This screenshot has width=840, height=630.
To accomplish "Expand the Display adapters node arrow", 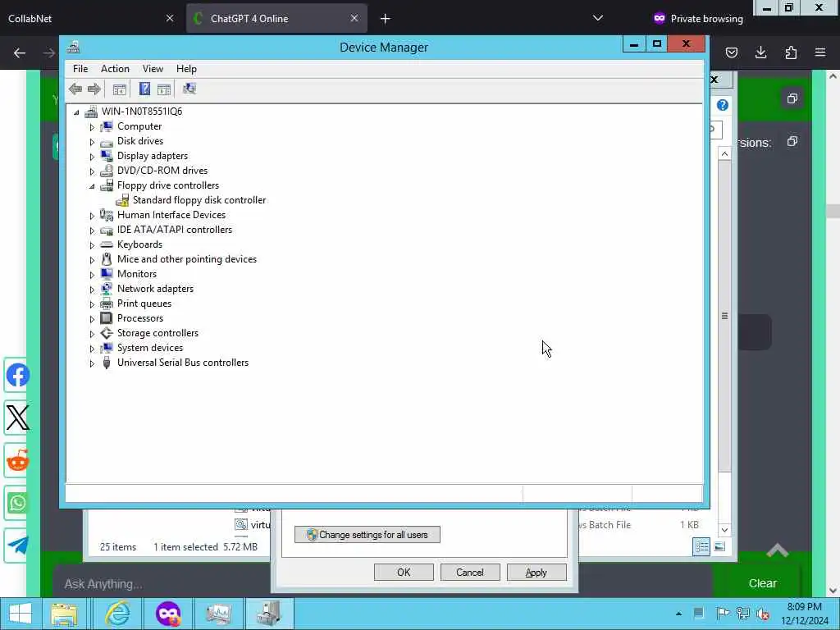I will (x=92, y=157).
